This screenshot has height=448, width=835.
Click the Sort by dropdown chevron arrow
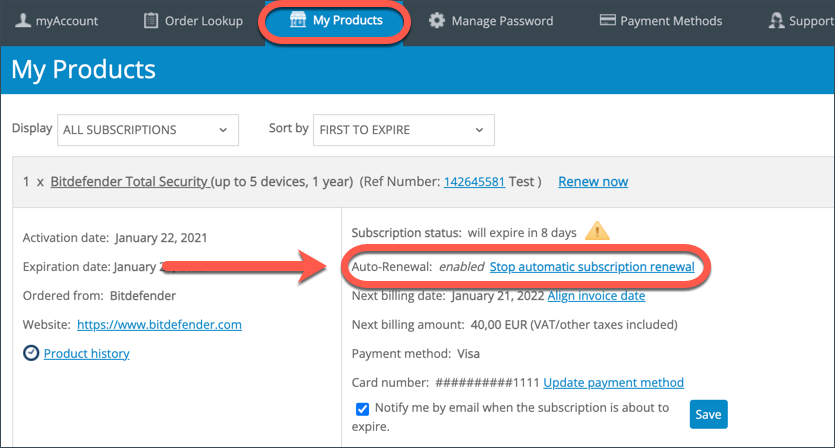tap(479, 130)
